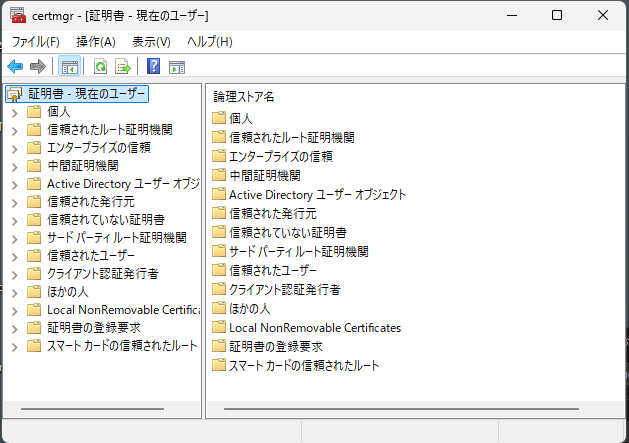This screenshot has height=443, width=629.
Task: Toggle the console tree show/hide icon
Action: click(x=70, y=67)
